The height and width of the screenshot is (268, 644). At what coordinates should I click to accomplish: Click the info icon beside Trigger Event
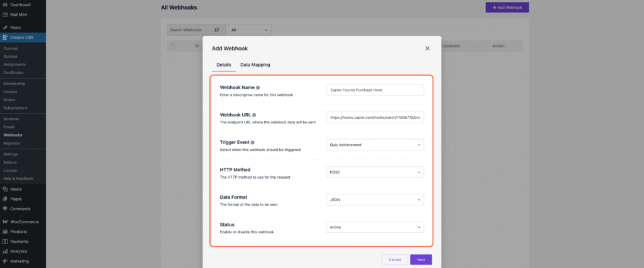[253, 142]
